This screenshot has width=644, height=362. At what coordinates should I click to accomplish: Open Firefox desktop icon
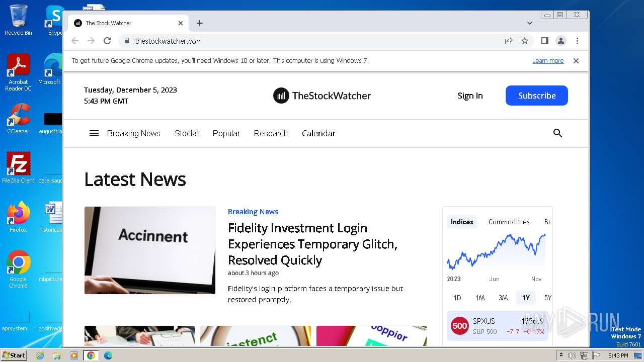pos(18,217)
